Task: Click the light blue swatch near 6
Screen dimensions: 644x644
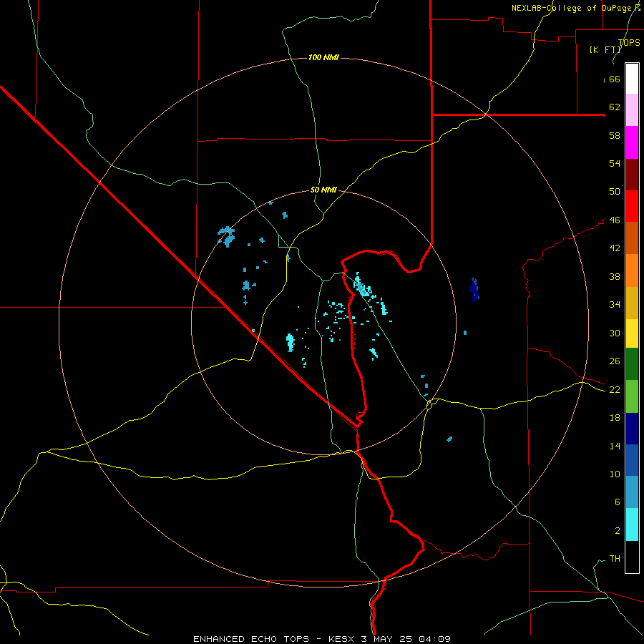Action: click(x=632, y=492)
